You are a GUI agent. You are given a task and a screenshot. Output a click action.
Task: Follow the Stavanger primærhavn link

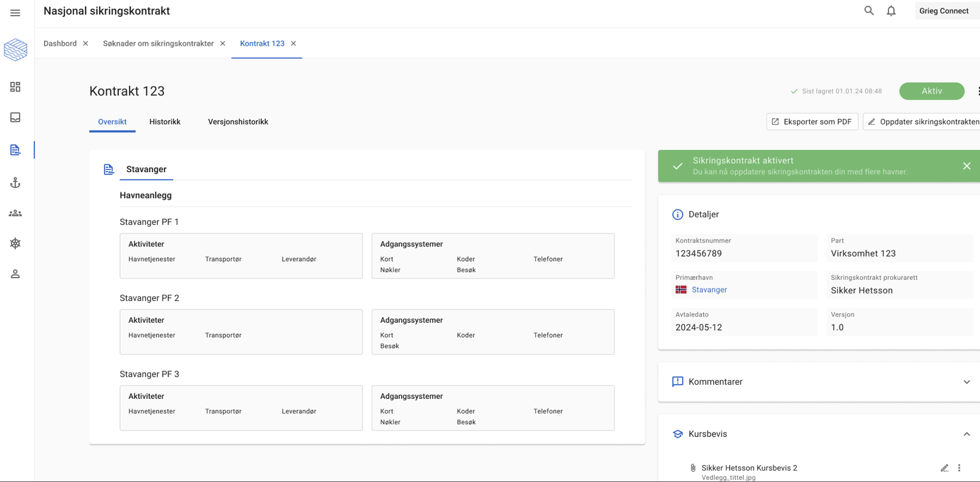(x=709, y=290)
